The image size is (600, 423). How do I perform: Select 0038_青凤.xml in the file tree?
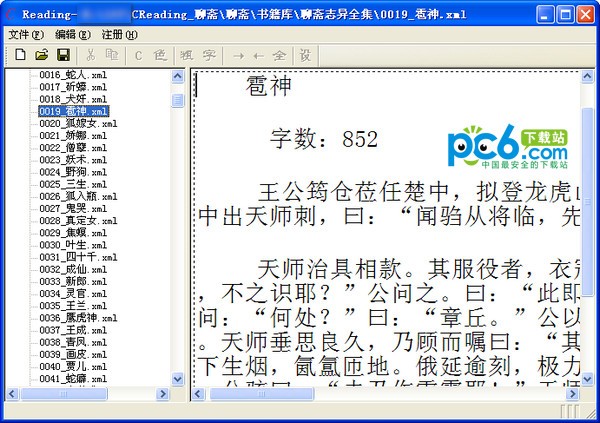click(x=73, y=342)
